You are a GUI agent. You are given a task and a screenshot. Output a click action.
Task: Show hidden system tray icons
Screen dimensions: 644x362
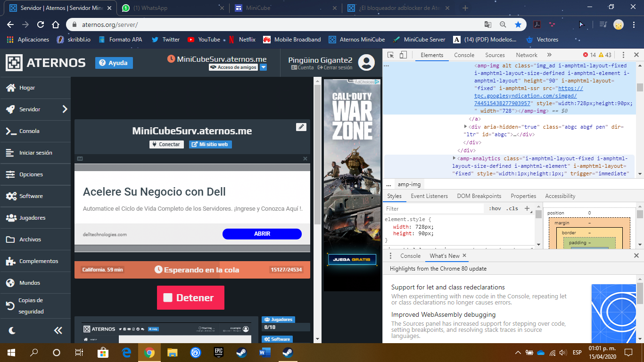click(518, 352)
